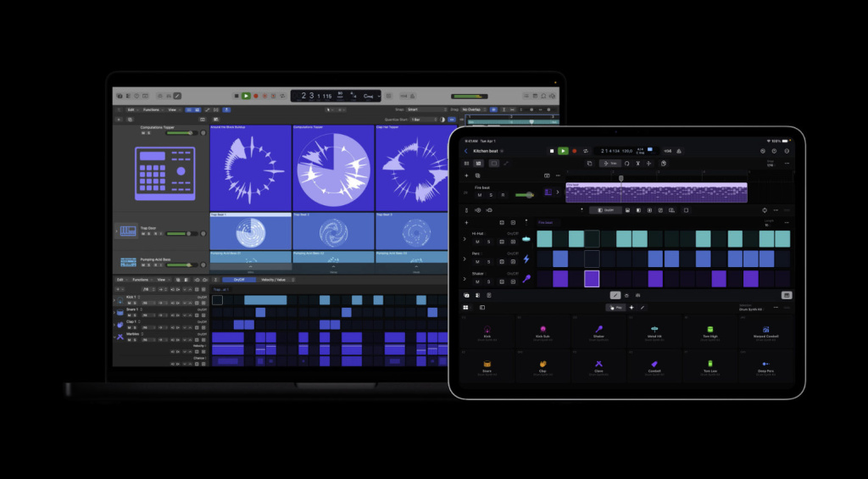This screenshot has width=868, height=479.
Task: Record-enable the Fire beat track on iPad
Action: [504, 195]
